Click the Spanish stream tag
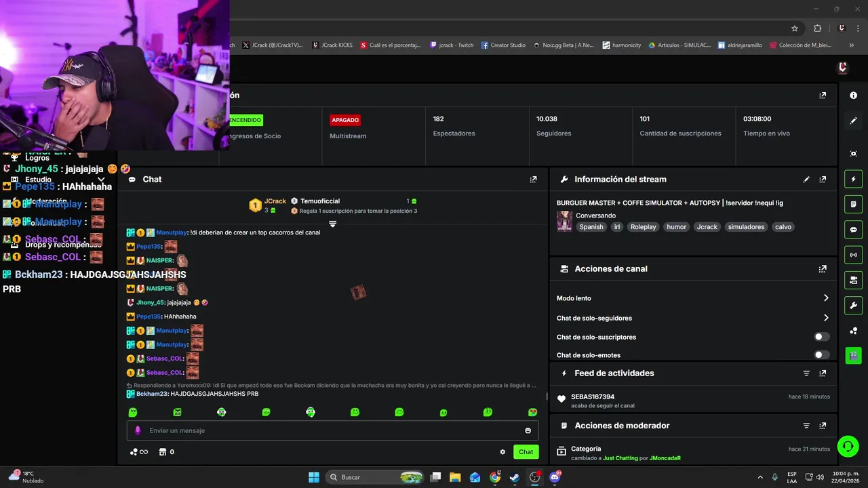 tap(591, 227)
